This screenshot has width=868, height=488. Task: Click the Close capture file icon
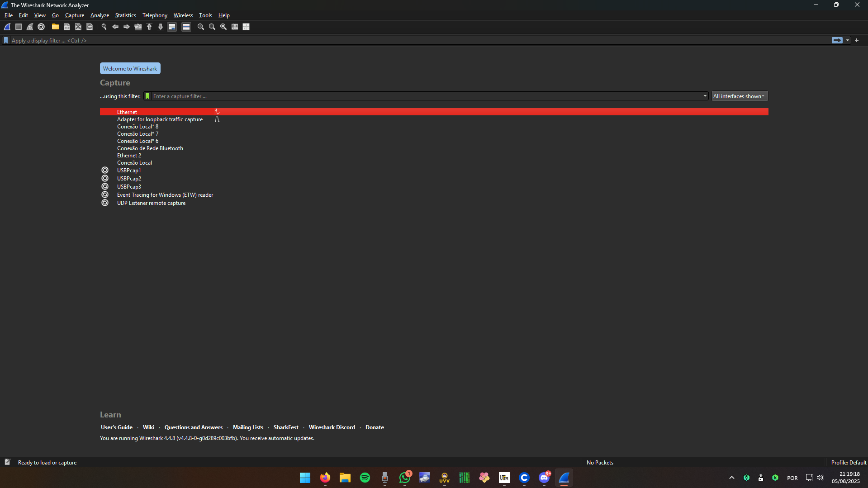(x=78, y=27)
